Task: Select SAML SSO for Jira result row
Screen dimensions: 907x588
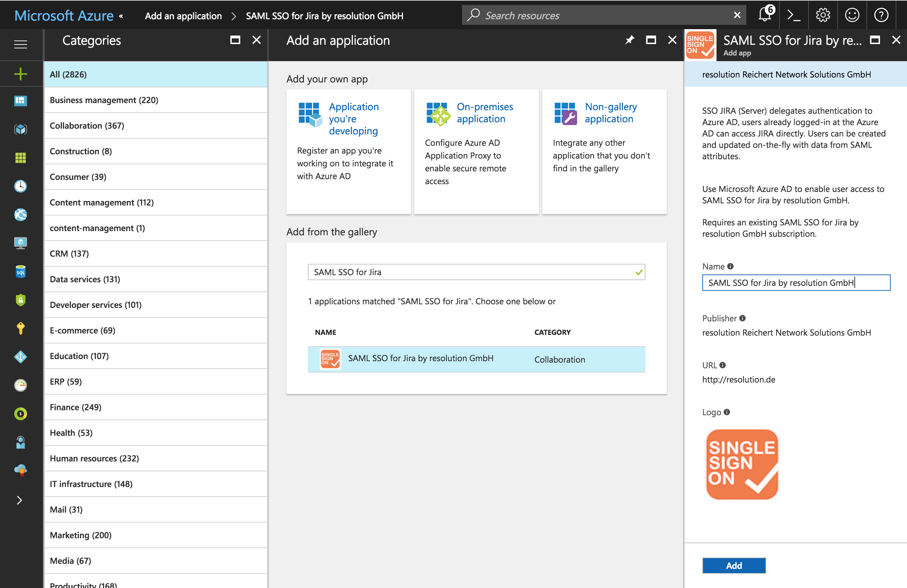Action: (476, 359)
